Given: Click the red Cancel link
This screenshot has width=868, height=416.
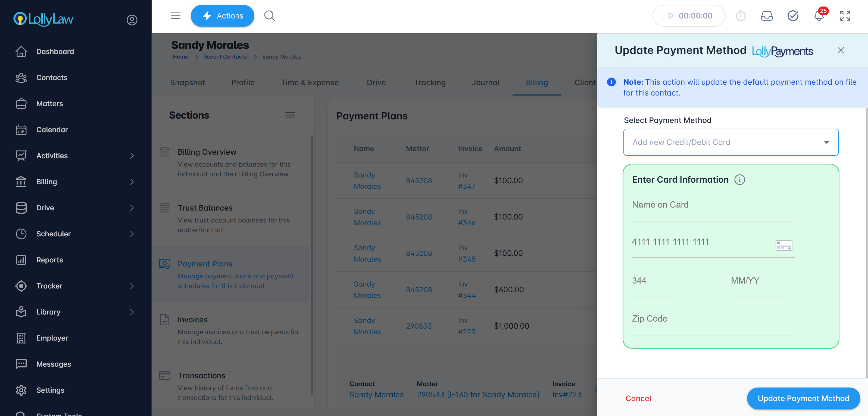Looking at the screenshot, I should pyautogui.click(x=638, y=398).
